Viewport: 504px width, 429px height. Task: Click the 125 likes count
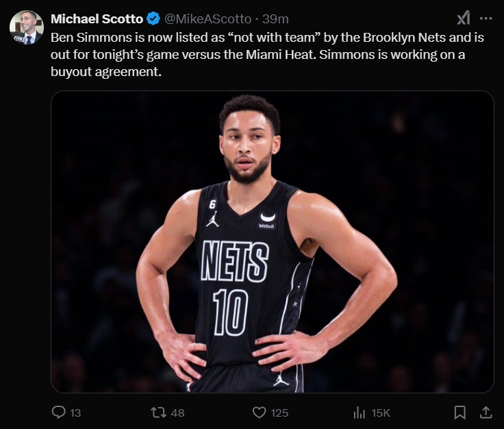[x=279, y=413]
